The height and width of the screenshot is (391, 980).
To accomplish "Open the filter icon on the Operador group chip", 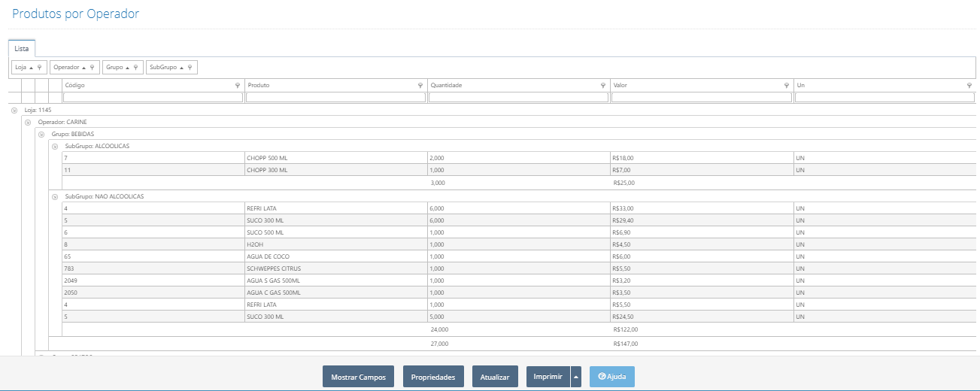I will coord(92,67).
